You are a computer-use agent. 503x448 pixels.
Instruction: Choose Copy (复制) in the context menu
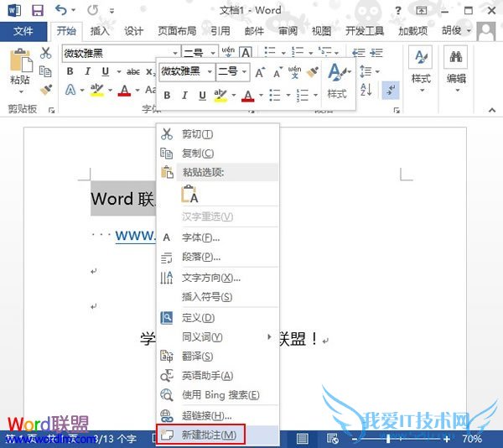[197, 154]
